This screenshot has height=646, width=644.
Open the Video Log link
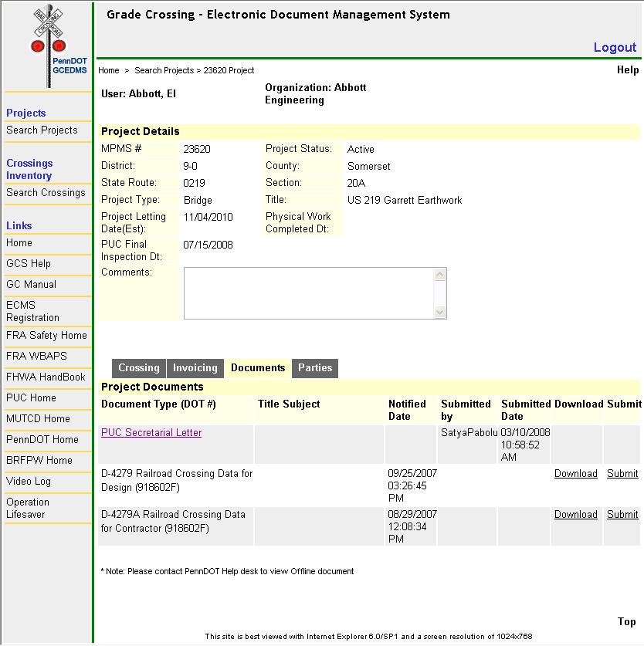tap(29, 481)
